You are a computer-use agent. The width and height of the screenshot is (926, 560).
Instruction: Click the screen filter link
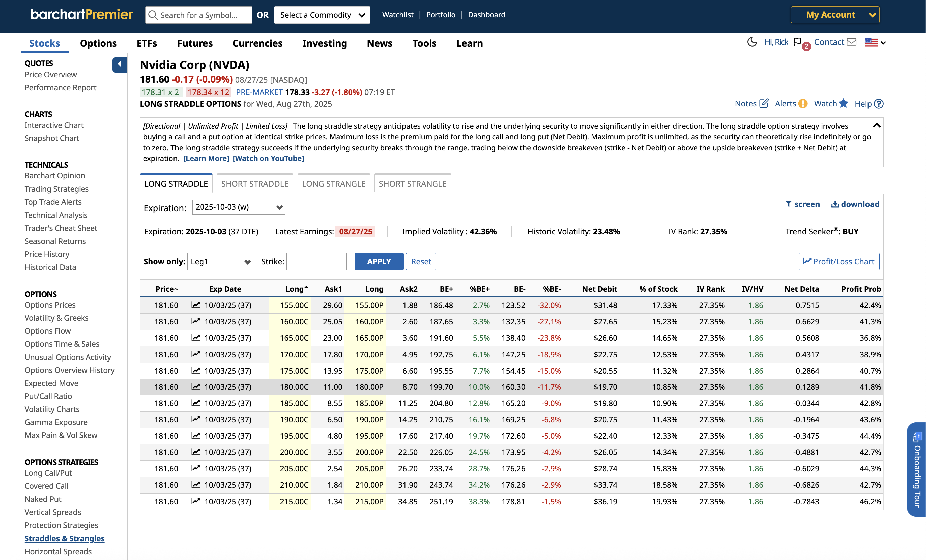tap(802, 204)
